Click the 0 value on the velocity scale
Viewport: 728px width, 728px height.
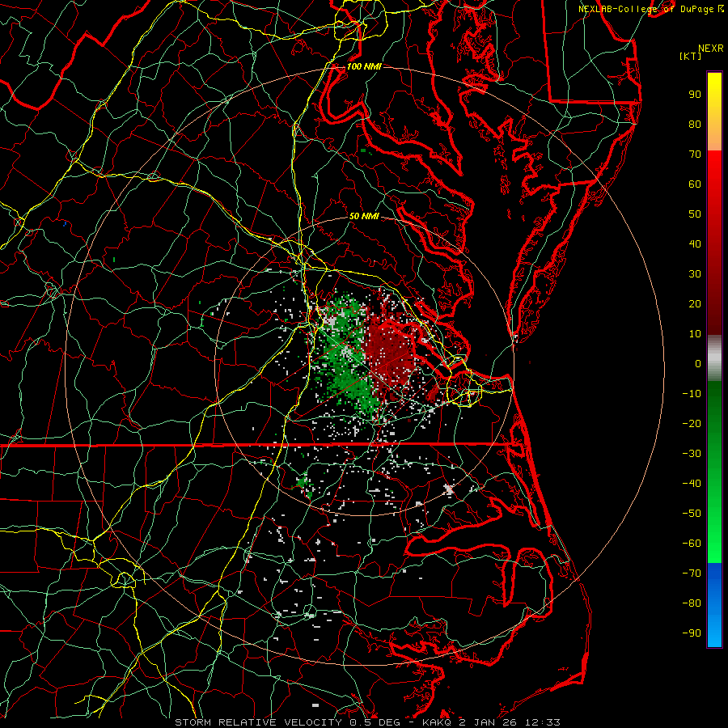(698, 364)
